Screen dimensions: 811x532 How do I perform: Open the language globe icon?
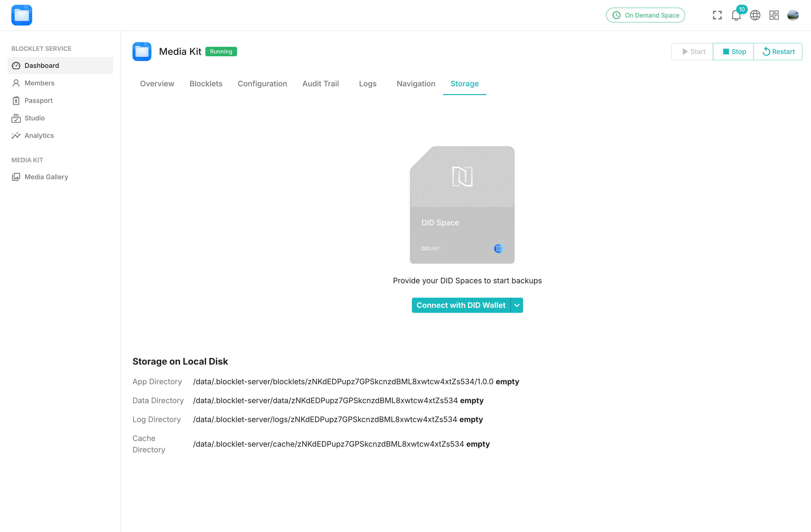[x=755, y=15]
